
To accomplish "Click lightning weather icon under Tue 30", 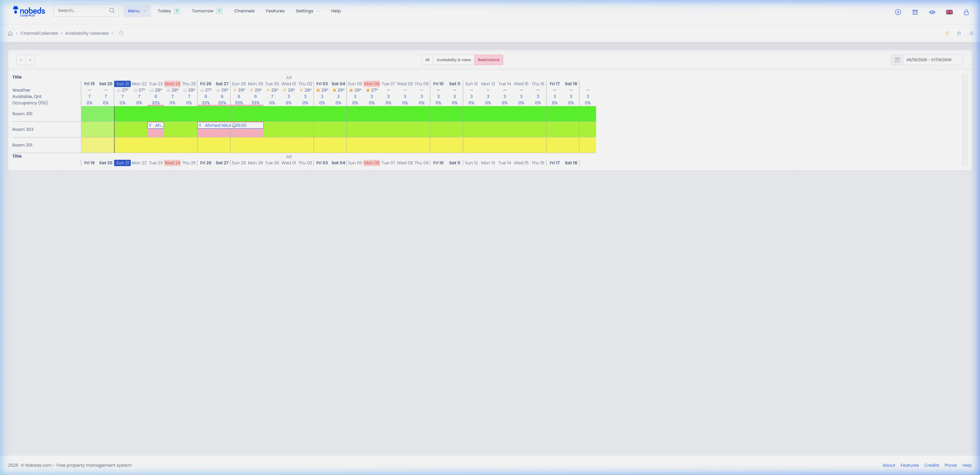I will coord(268,90).
